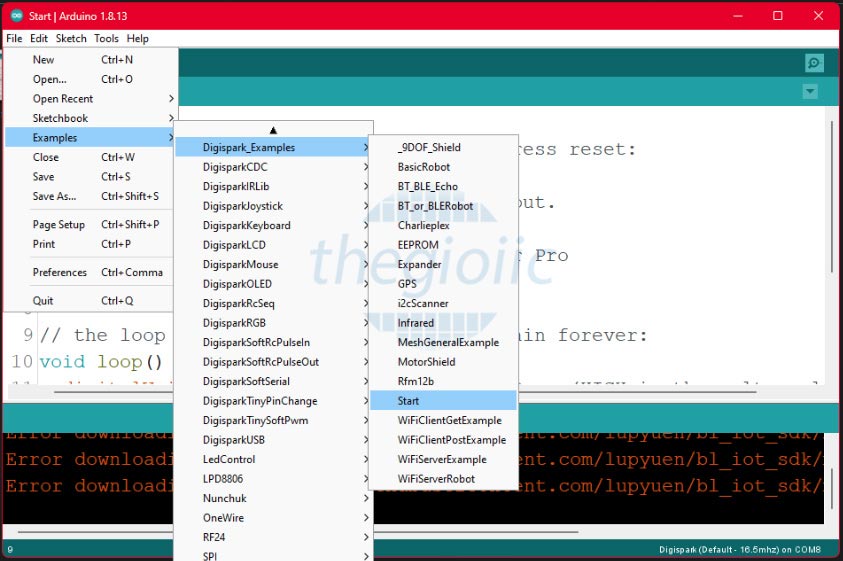Open the tab options dropdown arrow
The image size is (843, 561).
pyautogui.click(x=810, y=91)
